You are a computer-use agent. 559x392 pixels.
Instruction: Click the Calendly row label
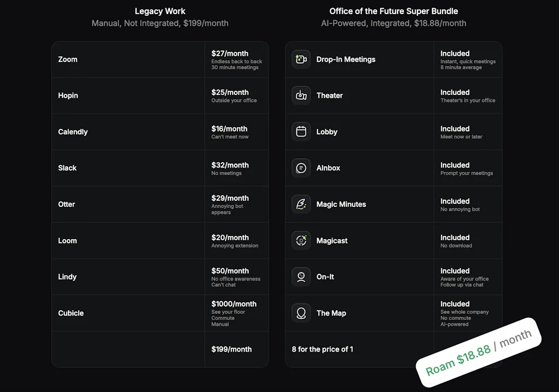coord(73,132)
